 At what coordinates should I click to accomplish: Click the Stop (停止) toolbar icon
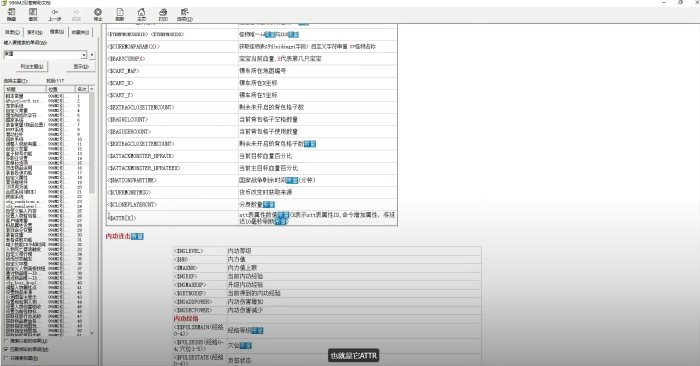[98, 14]
